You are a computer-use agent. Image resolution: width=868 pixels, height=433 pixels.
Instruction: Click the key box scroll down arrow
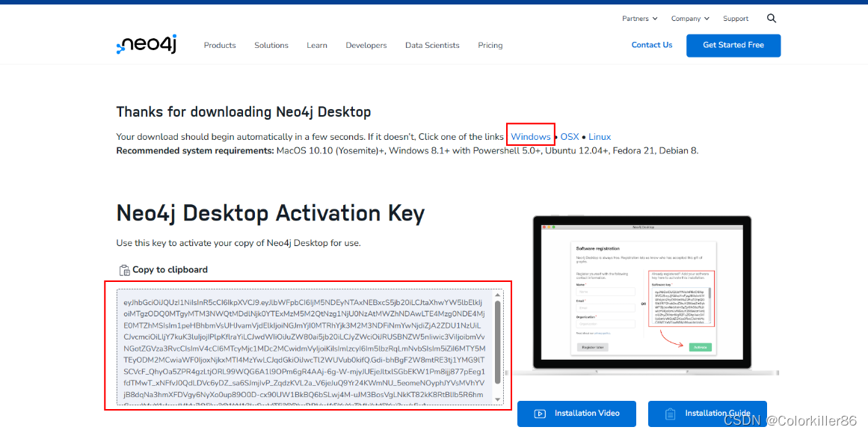(x=497, y=399)
